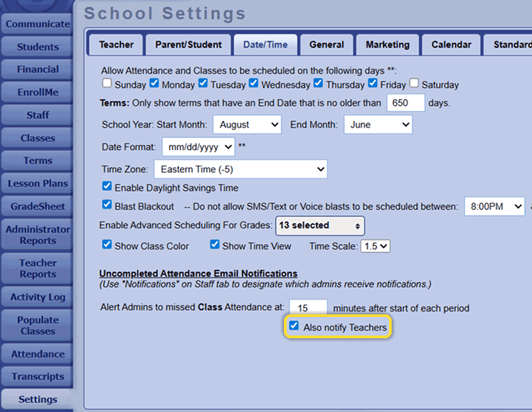Switch to the Teacher tab
Screen dimensions: 532x412
click(x=116, y=45)
